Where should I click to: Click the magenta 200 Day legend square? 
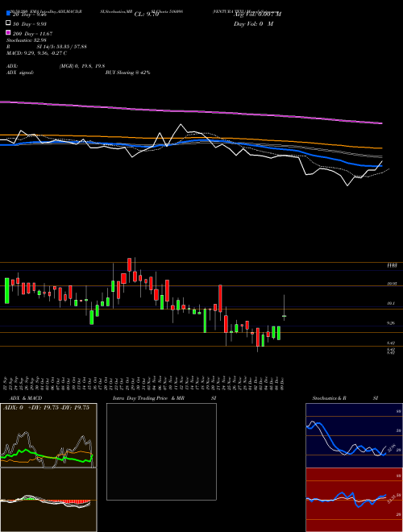(x=8, y=33)
